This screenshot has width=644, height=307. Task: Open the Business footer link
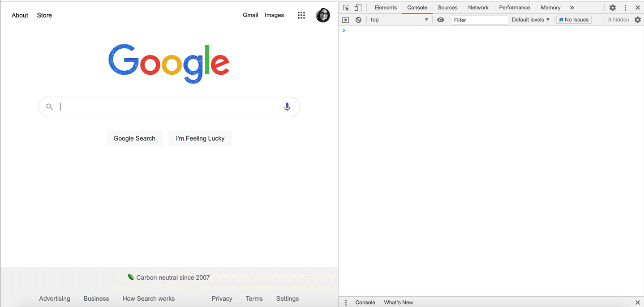point(96,298)
